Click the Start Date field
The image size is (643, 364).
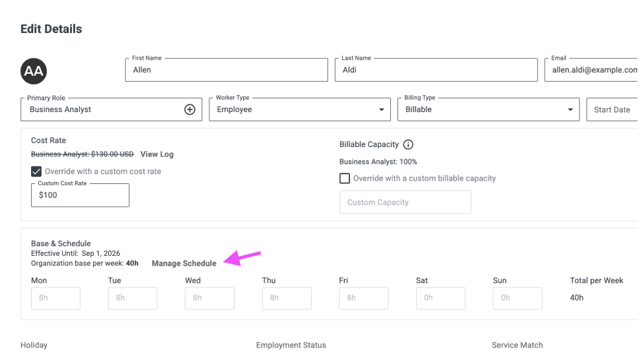click(x=612, y=109)
